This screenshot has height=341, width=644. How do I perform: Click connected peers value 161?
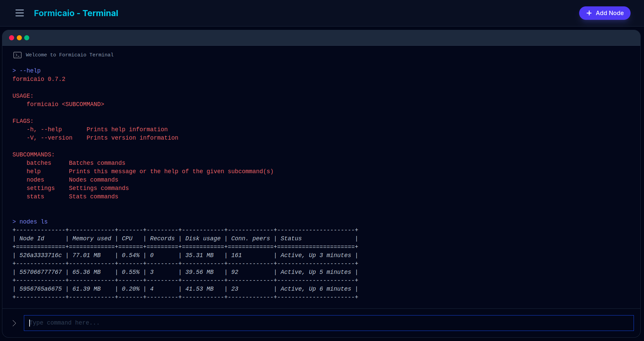(x=236, y=255)
